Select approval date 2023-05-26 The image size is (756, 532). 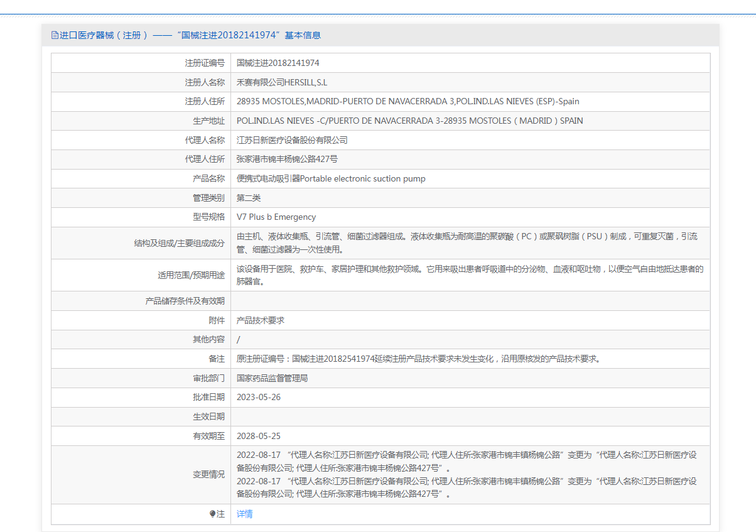[x=259, y=398]
